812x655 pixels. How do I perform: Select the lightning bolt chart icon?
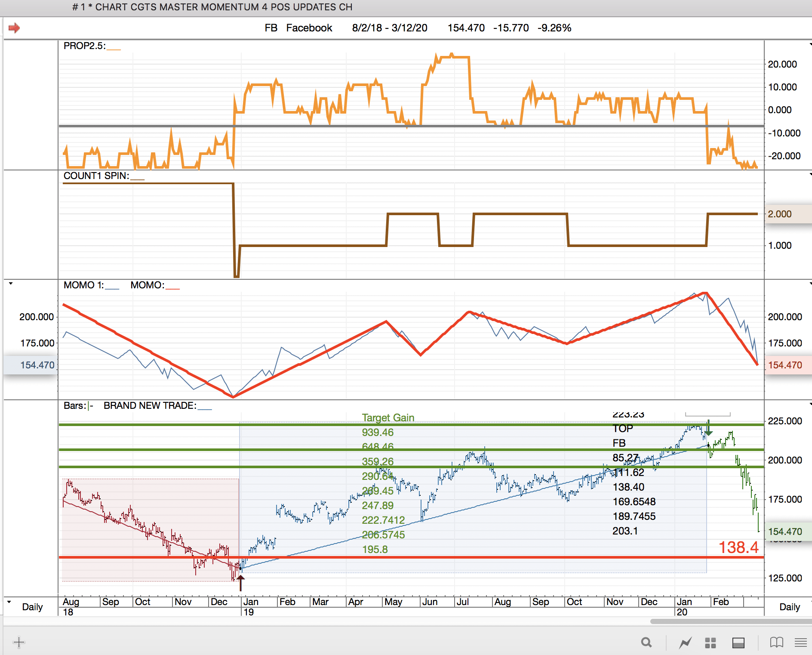click(685, 643)
